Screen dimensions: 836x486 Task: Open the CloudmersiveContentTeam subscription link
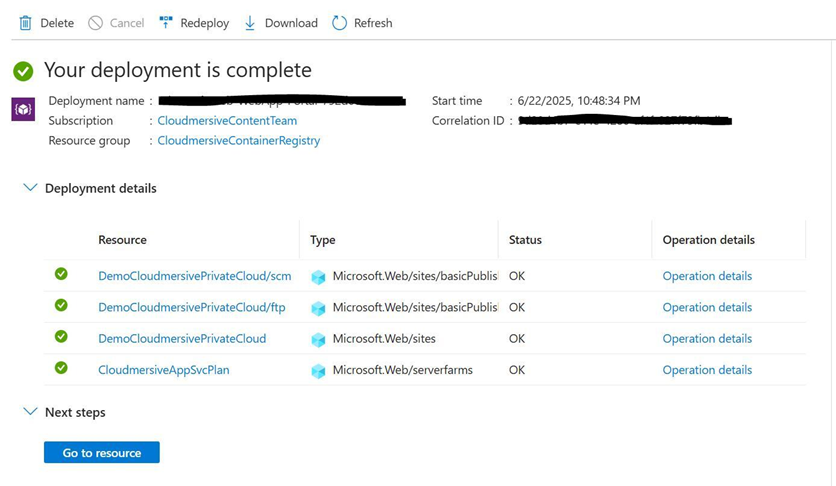click(x=227, y=121)
